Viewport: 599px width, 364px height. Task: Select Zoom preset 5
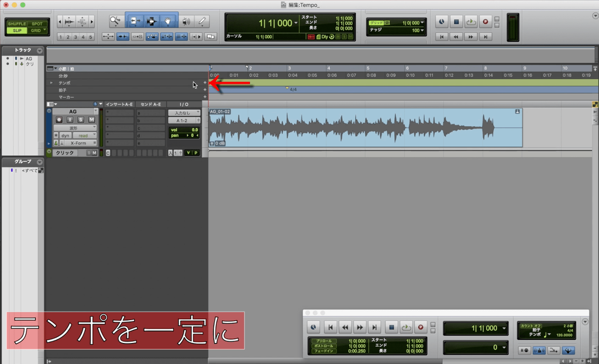point(91,37)
